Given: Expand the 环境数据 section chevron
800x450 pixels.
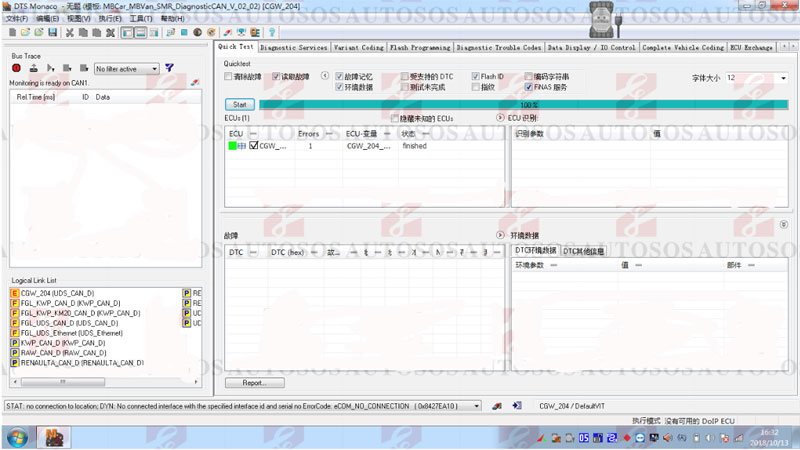Looking at the screenshot, I should [500, 235].
